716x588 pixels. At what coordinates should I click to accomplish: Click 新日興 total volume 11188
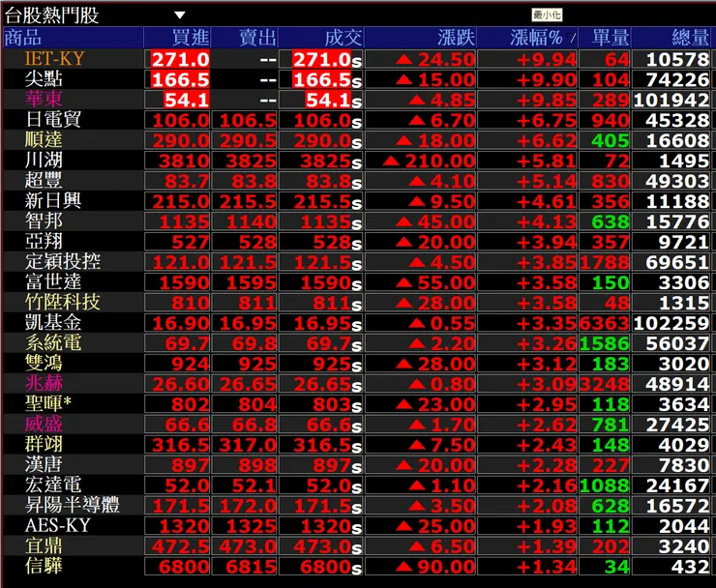677,201
